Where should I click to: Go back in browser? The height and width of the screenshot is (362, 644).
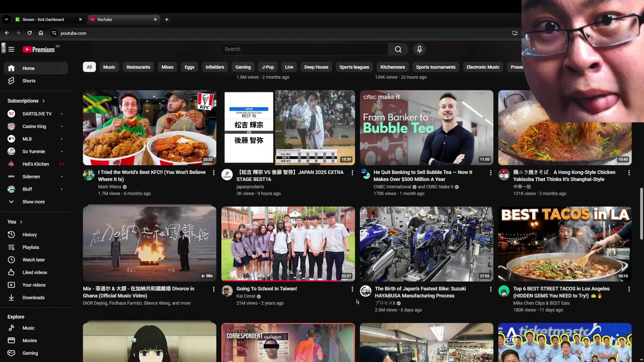tap(7, 33)
